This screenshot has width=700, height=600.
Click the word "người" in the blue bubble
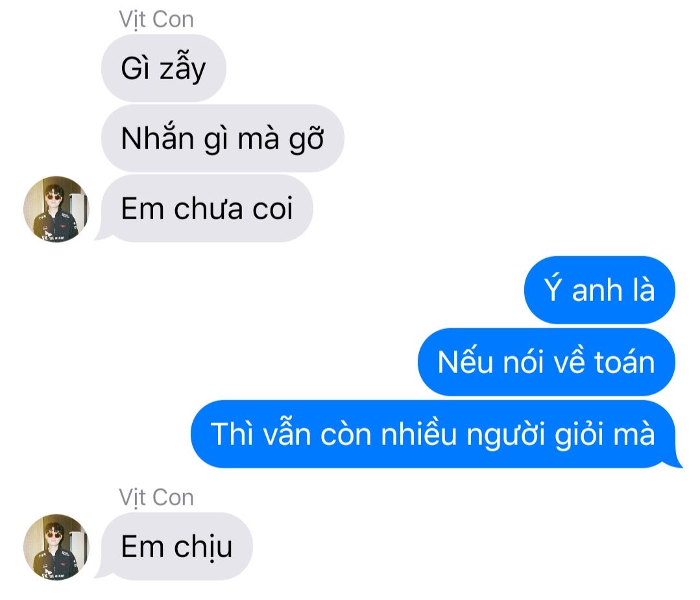pos(506,435)
